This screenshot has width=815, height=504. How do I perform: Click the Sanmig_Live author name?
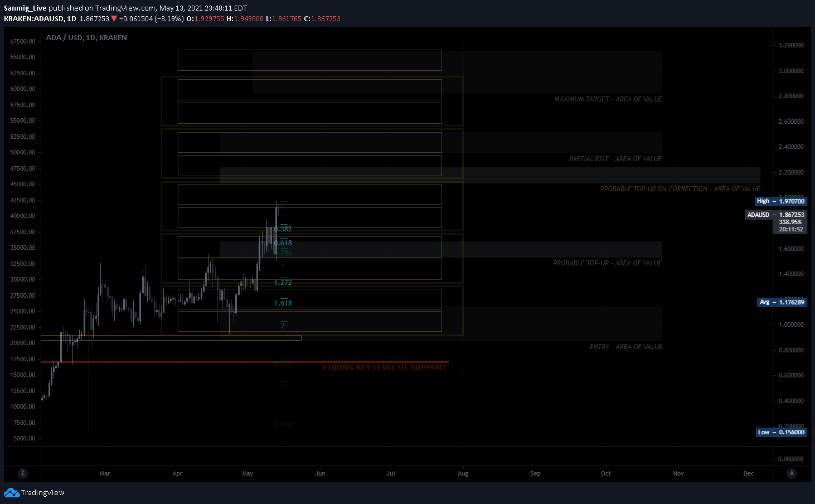point(25,8)
